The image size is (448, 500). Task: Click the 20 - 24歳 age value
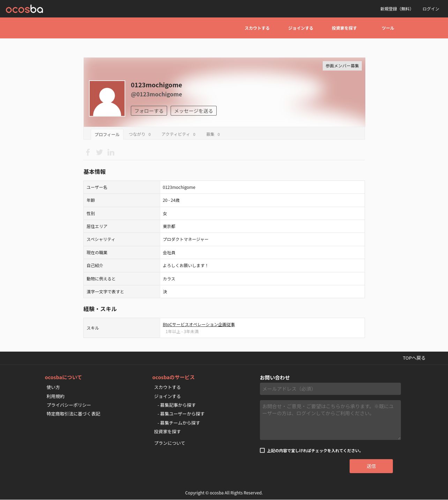tap(171, 200)
